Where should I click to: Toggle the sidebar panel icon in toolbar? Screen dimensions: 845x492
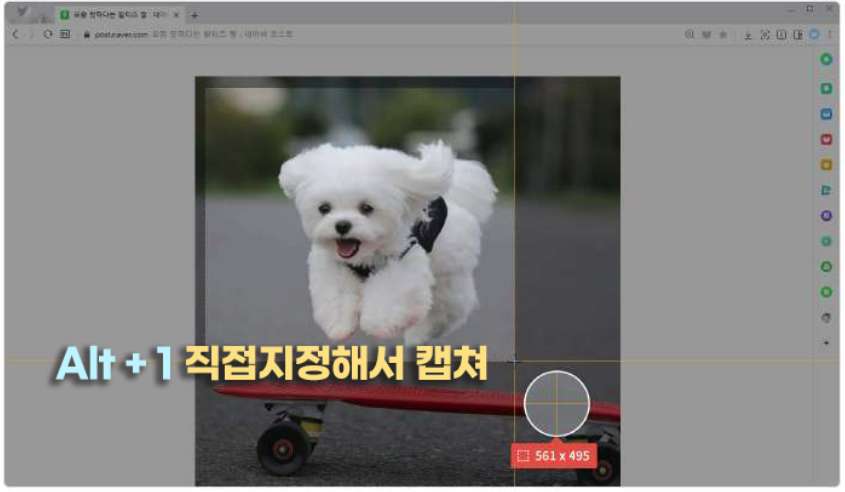[x=798, y=36]
